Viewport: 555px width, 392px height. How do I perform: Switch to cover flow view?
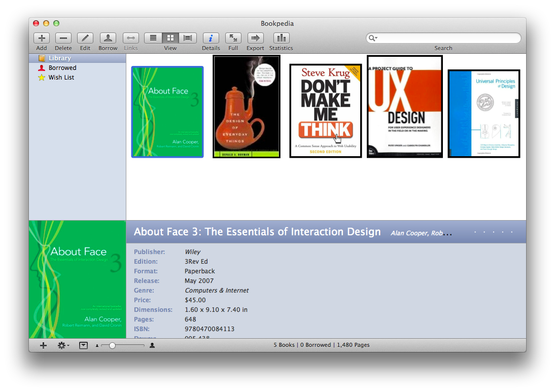(x=188, y=38)
